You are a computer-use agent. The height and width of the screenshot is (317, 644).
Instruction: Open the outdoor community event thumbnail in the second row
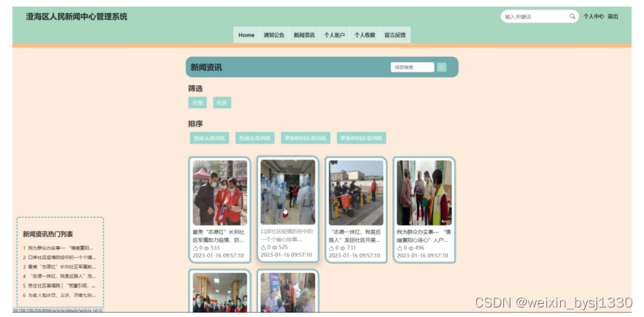point(288,293)
